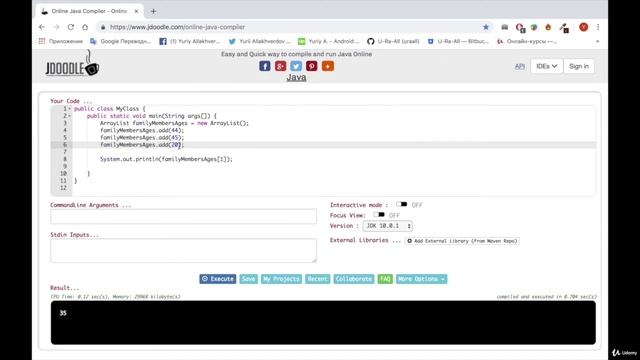Click the Collaborate button
Viewport: 640px width, 360px height.
coord(354,279)
